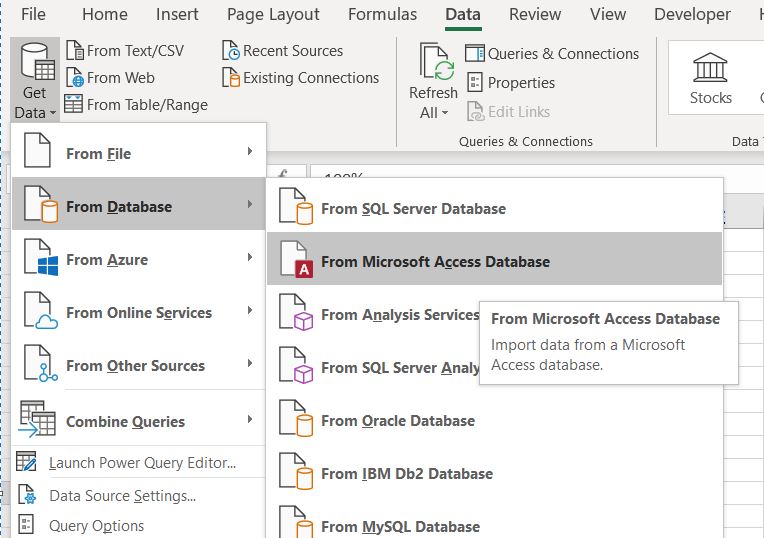Image resolution: width=764 pixels, height=538 pixels.
Task: Launch Power Query Editor
Action: (142, 463)
